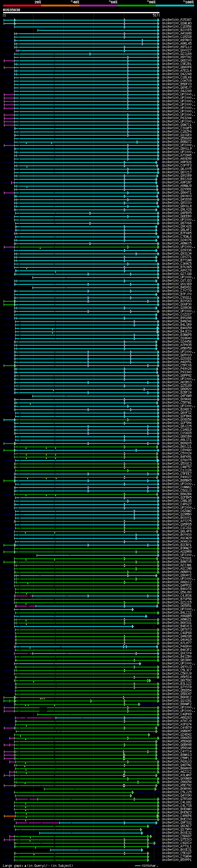
Task: Select hit label UniRef100_Q93134
Action: coord(177,254)
